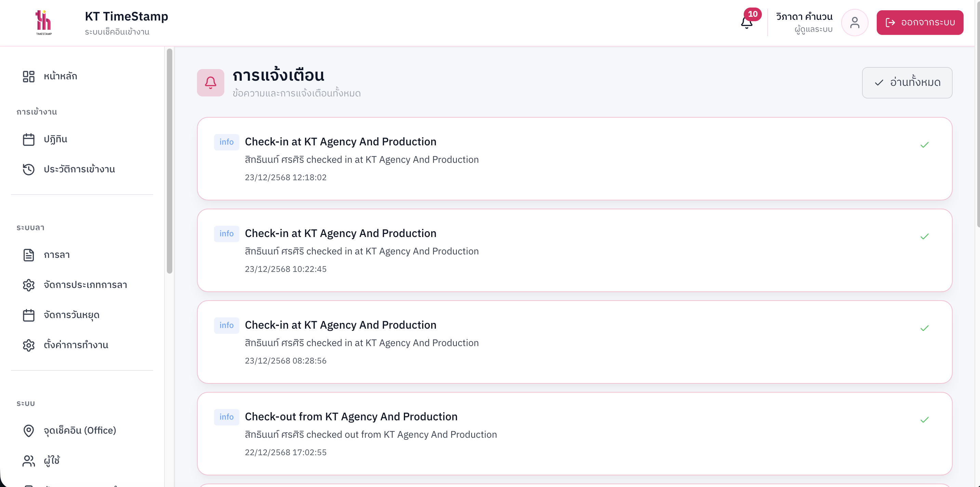Screen dimensions: 980x487
Task: Select ตั้งค่าการทำงาน in the sidebar
Action: coord(76,345)
